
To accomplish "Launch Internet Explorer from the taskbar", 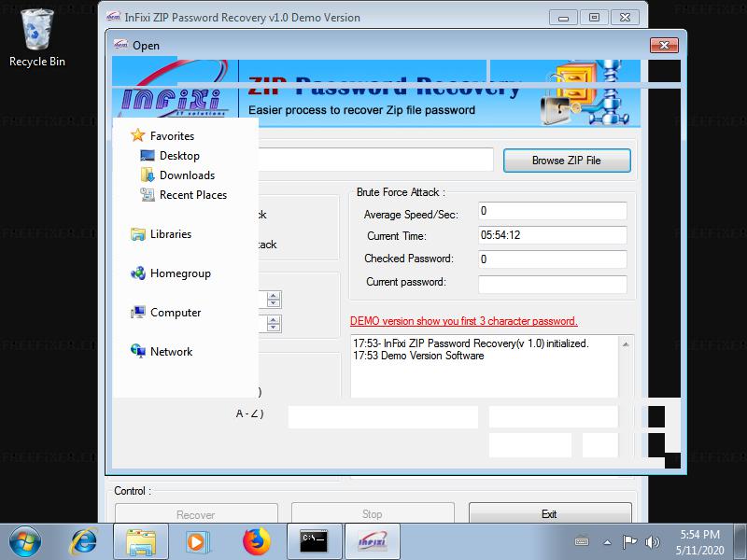I will (x=84, y=542).
